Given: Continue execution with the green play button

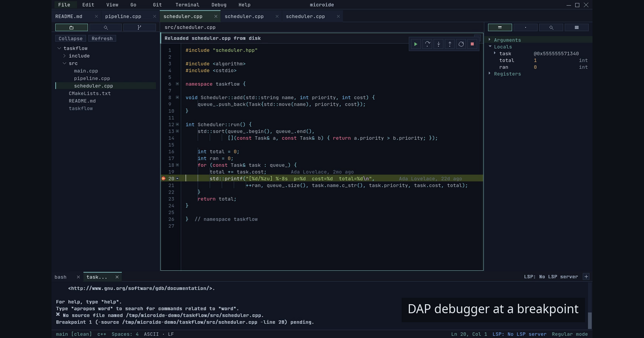Looking at the screenshot, I should (x=415, y=44).
